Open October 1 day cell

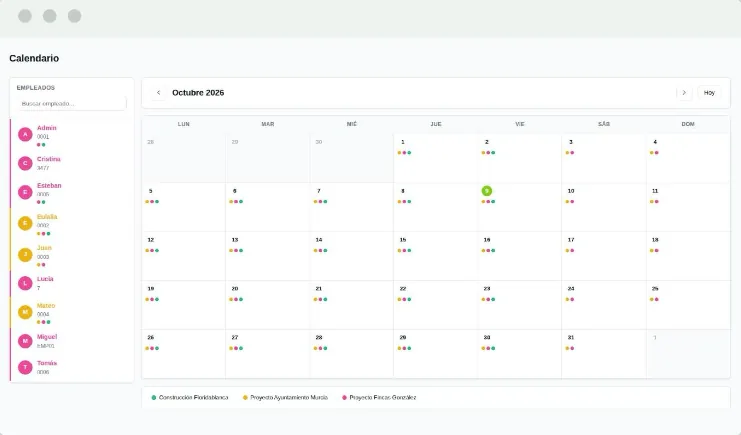tap(436, 158)
